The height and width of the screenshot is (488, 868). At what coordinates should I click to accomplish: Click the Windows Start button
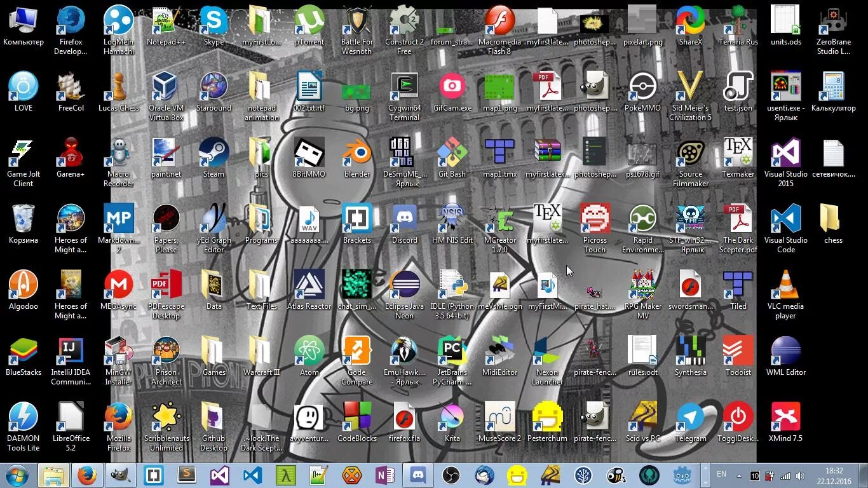[17, 475]
